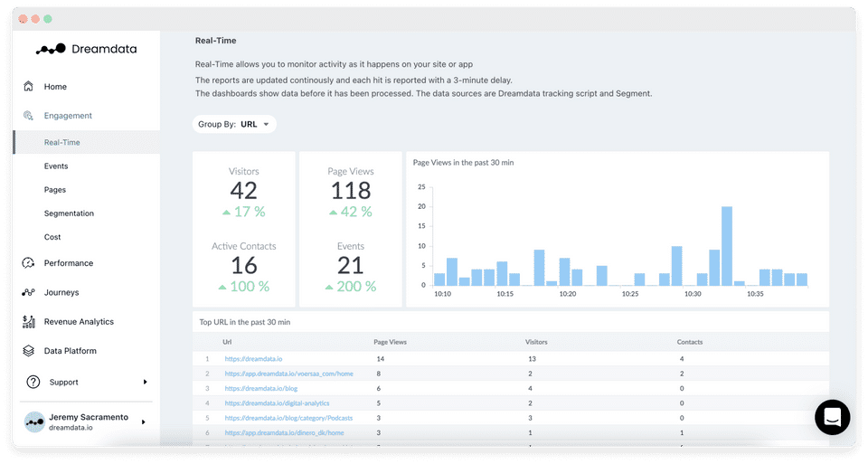Click page views value 14 in row 1
This screenshot has height=464, width=868.
381,359
